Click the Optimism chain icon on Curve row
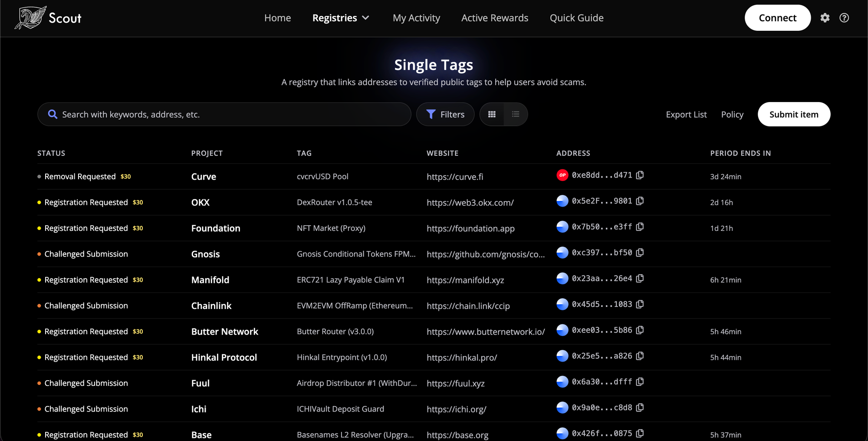The width and height of the screenshot is (868, 441). coord(562,175)
